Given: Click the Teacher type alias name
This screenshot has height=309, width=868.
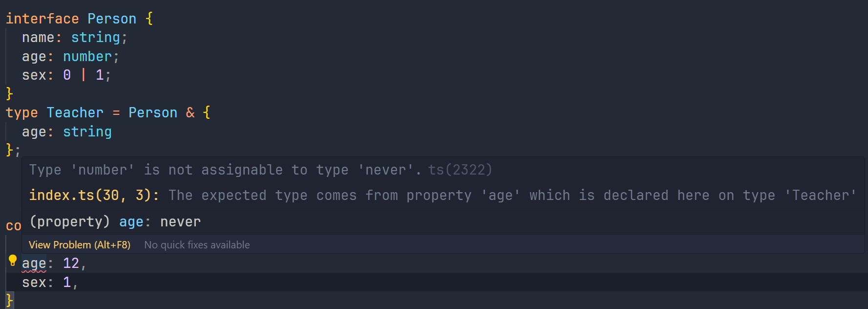Looking at the screenshot, I should coord(75,113).
